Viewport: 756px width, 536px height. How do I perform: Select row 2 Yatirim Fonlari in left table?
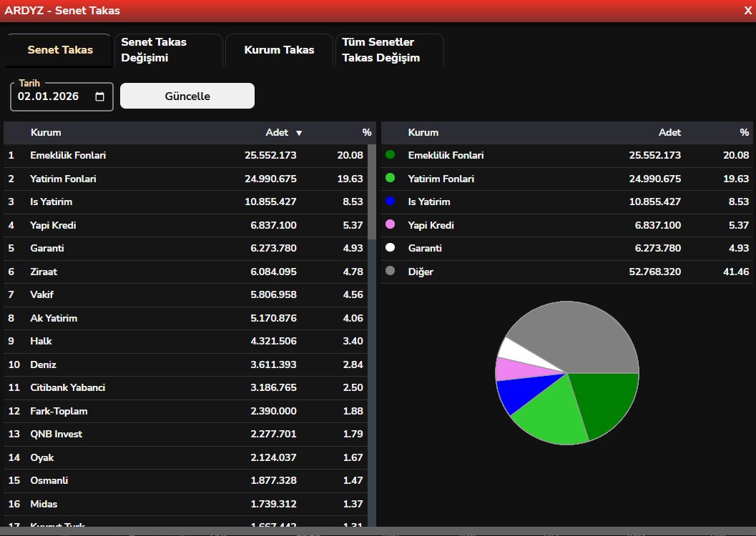[186, 179]
